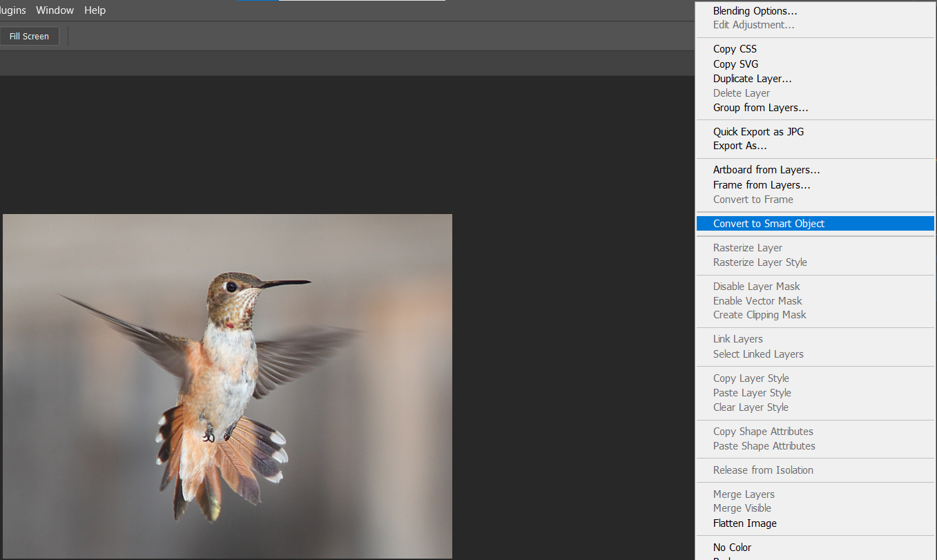
Task: Create an Artboard from Layers
Action: tap(766, 169)
